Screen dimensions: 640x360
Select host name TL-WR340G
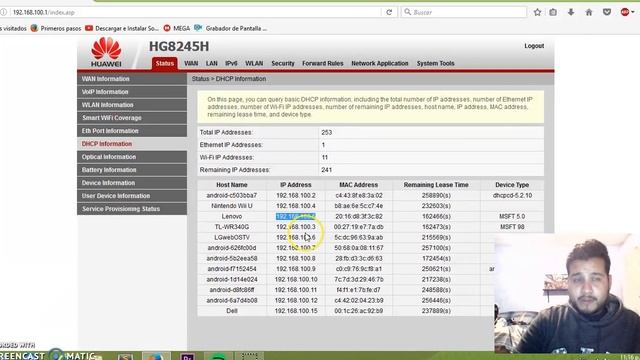(x=231, y=227)
